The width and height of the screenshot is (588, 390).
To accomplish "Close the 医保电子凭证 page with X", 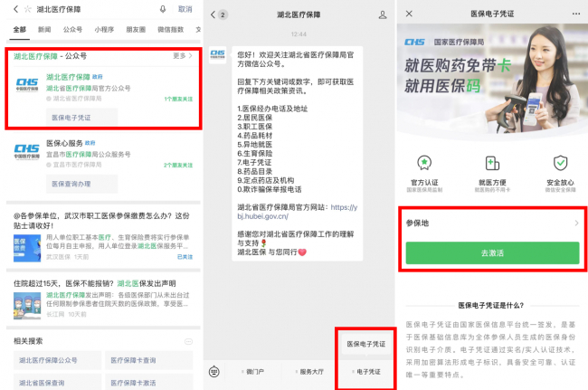I will click(409, 14).
